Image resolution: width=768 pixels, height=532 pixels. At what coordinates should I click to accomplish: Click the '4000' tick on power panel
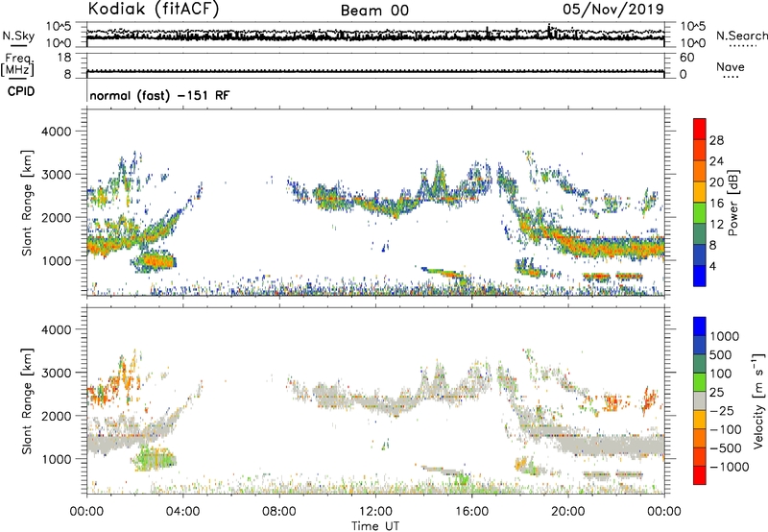coord(56,132)
